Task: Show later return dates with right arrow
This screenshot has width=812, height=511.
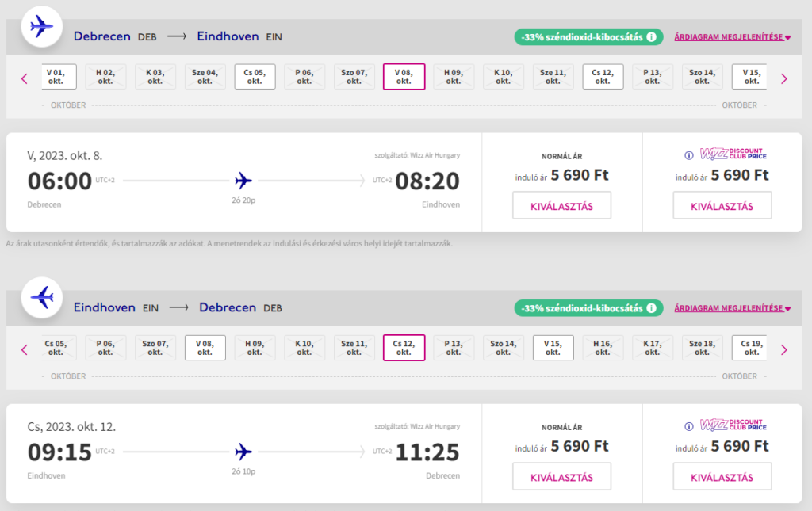Action: coord(783,349)
